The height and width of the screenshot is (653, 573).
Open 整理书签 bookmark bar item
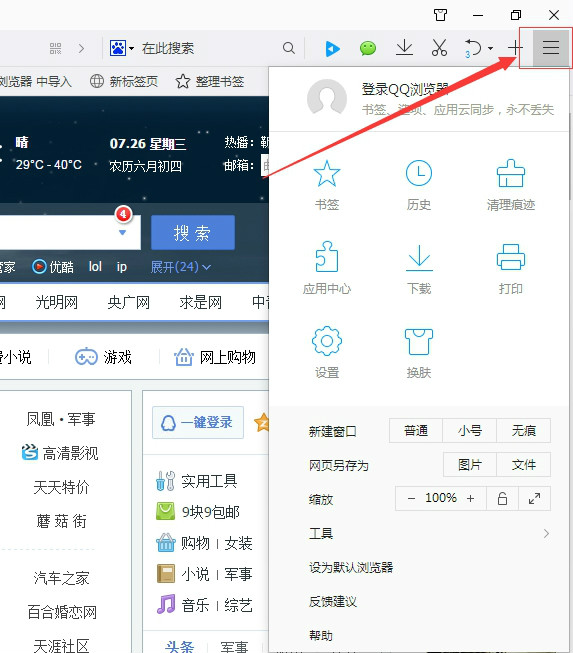(209, 81)
